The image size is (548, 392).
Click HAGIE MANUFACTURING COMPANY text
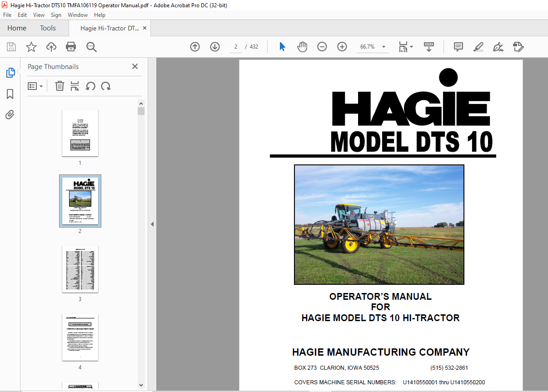pyautogui.click(x=381, y=352)
